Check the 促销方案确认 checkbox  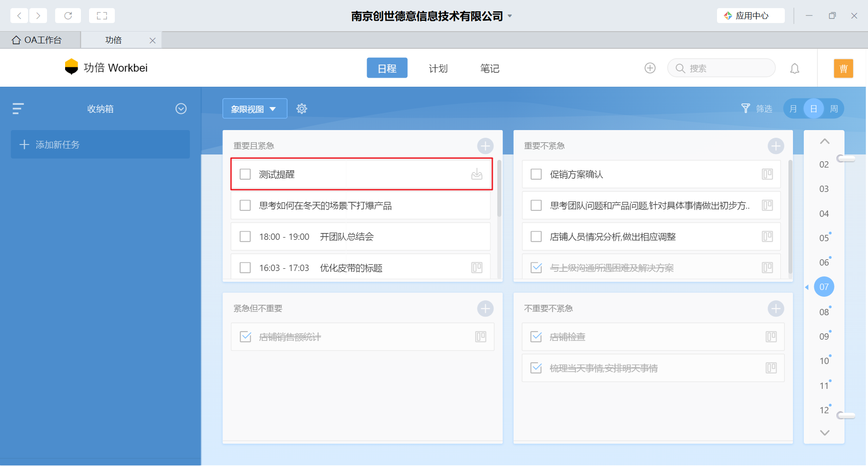point(536,174)
